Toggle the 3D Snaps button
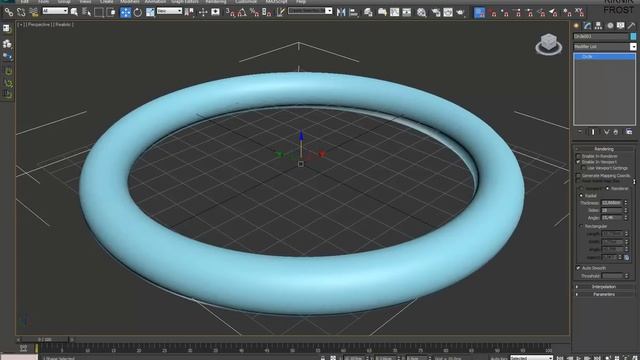Screen dimensions: 640x360 point(231,12)
